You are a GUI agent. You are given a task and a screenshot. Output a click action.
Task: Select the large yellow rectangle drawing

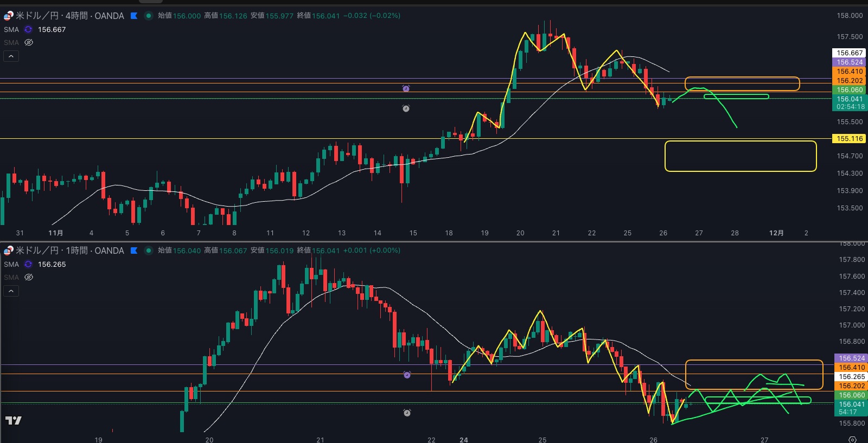pos(741,142)
